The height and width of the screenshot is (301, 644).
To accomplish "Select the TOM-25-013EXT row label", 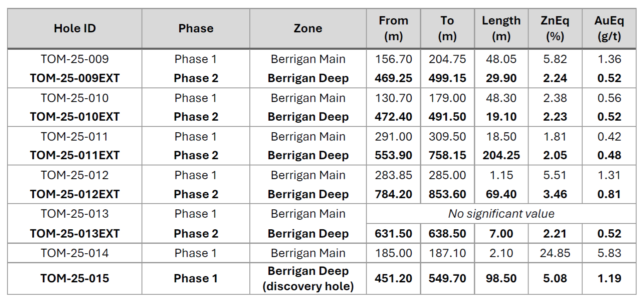I will (75, 234).
